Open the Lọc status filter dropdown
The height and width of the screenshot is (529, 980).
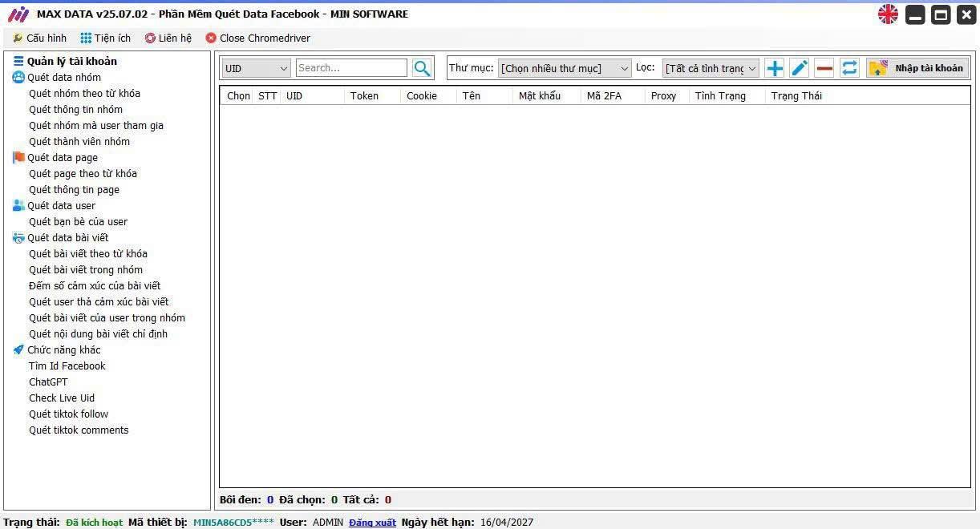pos(711,68)
